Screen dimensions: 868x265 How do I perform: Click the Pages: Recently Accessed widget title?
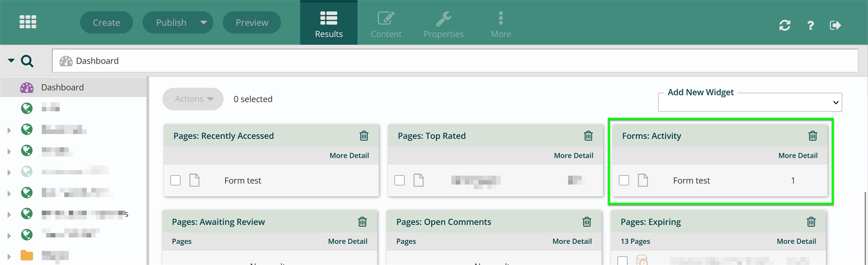[224, 136]
